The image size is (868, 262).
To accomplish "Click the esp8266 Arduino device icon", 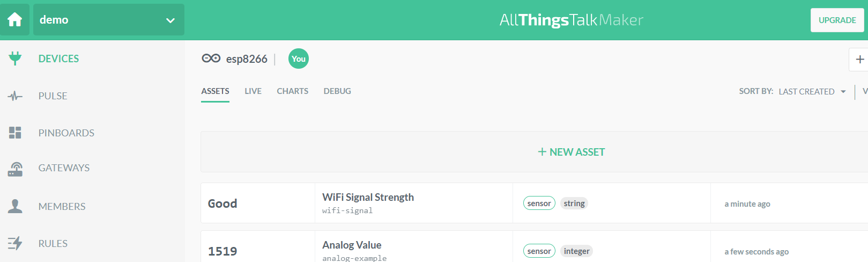I will tap(211, 59).
